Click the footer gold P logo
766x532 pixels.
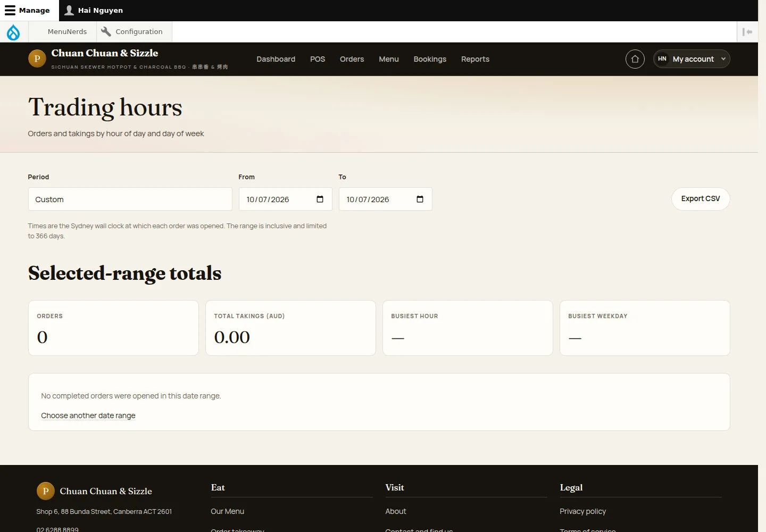click(46, 491)
